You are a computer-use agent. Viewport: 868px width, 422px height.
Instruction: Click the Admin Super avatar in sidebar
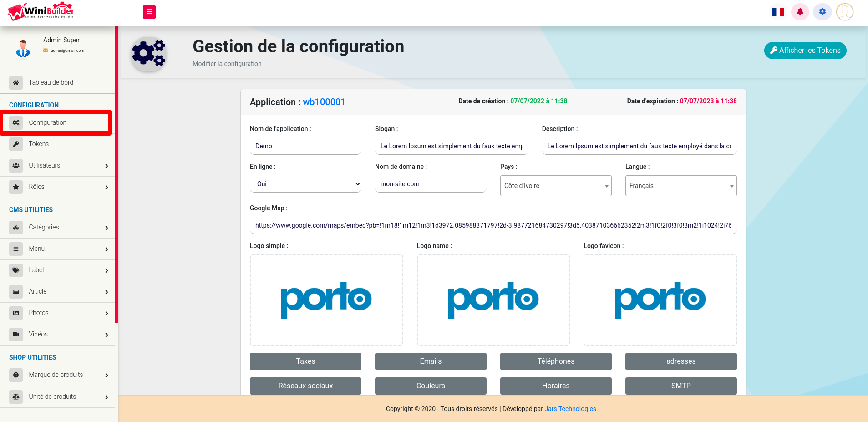[23, 49]
